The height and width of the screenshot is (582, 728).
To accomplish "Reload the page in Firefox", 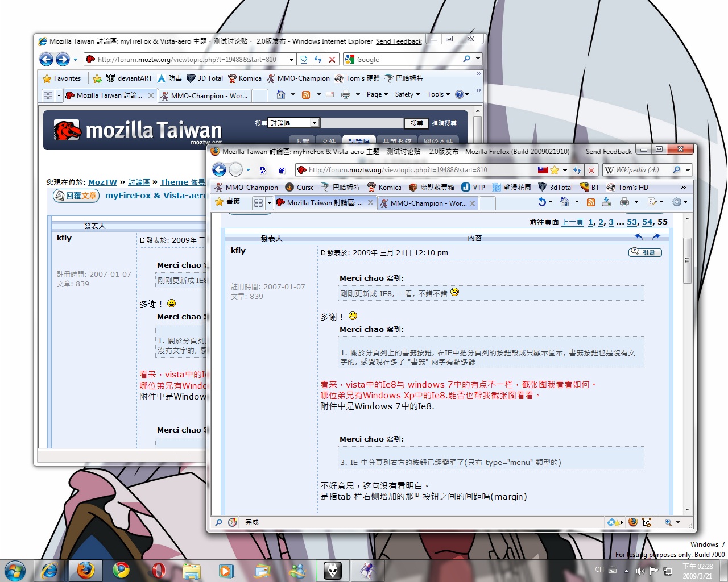I will pos(577,170).
